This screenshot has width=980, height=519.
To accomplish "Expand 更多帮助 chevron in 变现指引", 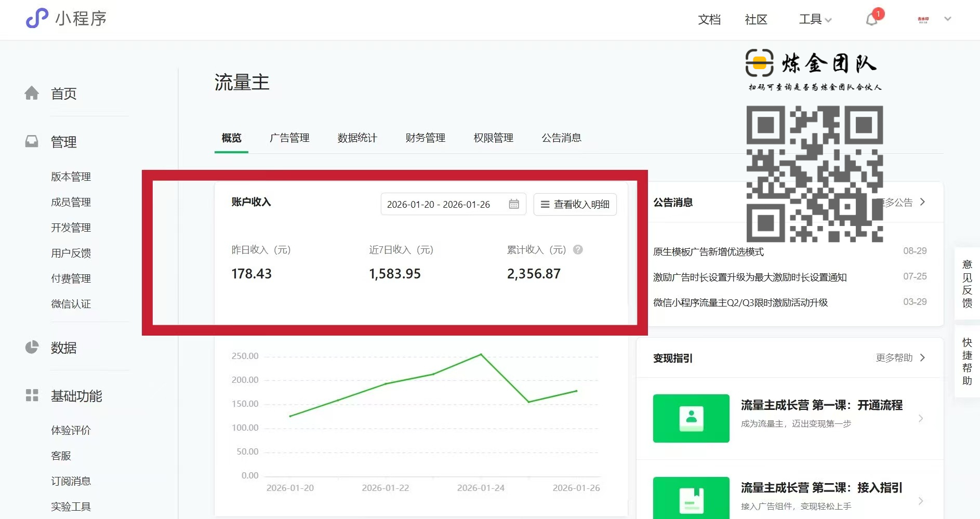I will pyautogui.click(x=922, y=357).
